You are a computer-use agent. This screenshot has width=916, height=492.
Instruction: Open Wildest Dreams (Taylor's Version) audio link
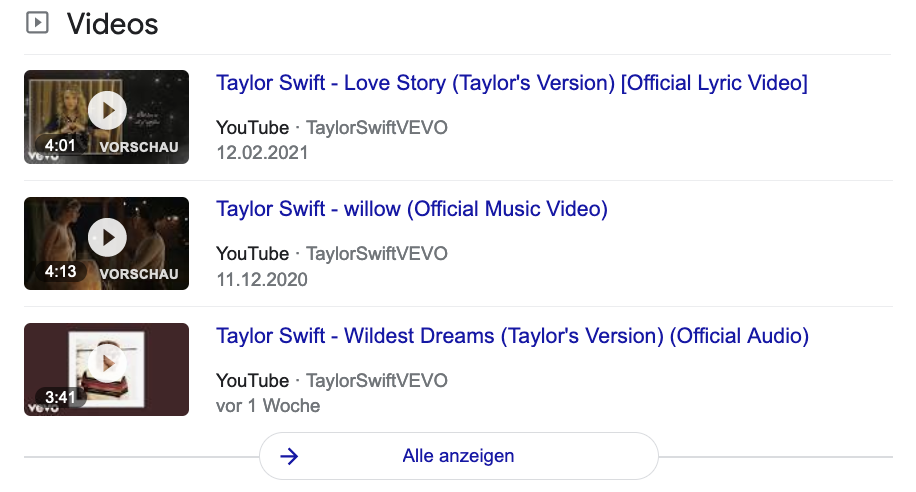[x=512, y=336]
